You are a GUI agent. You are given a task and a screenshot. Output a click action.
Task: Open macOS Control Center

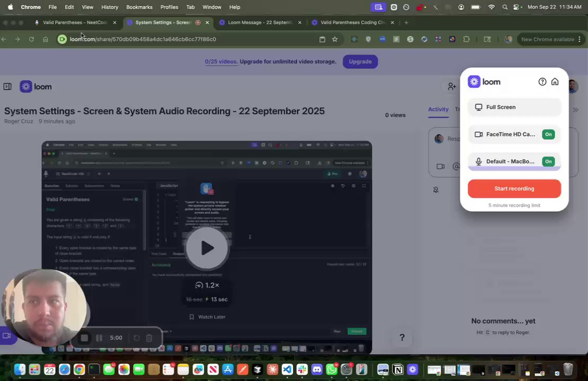click(517, 7)
